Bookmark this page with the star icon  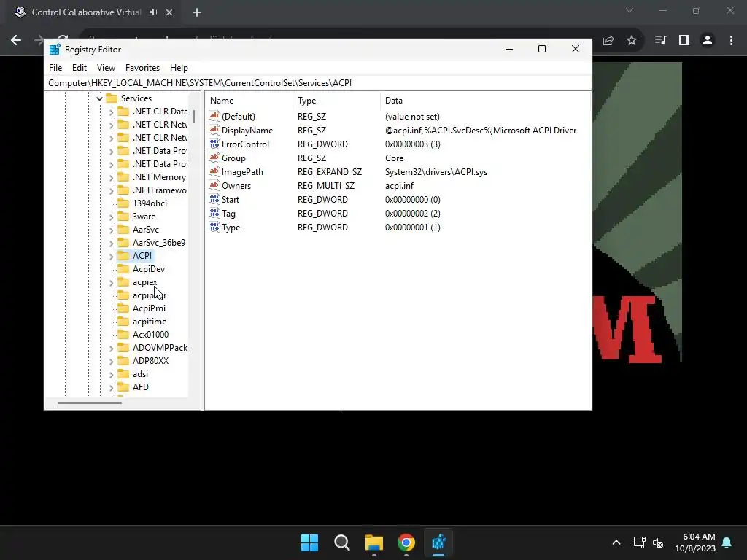click(x=632, y=41)
